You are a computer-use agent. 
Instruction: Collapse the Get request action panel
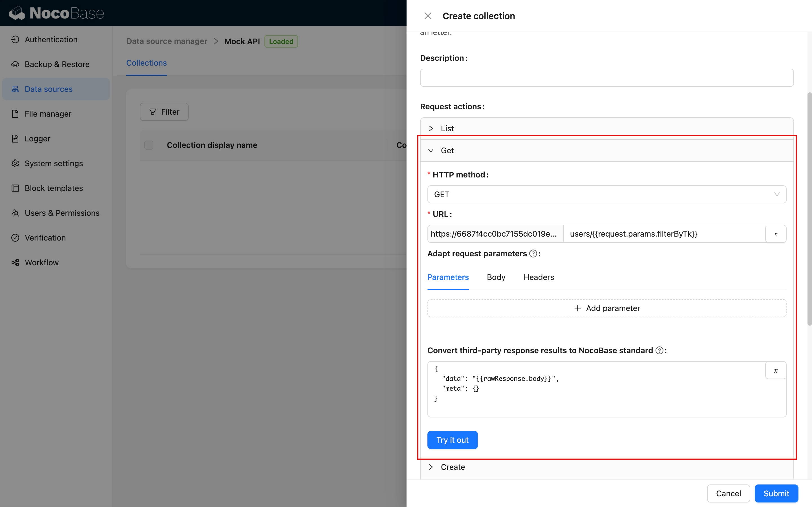(447, 151)
